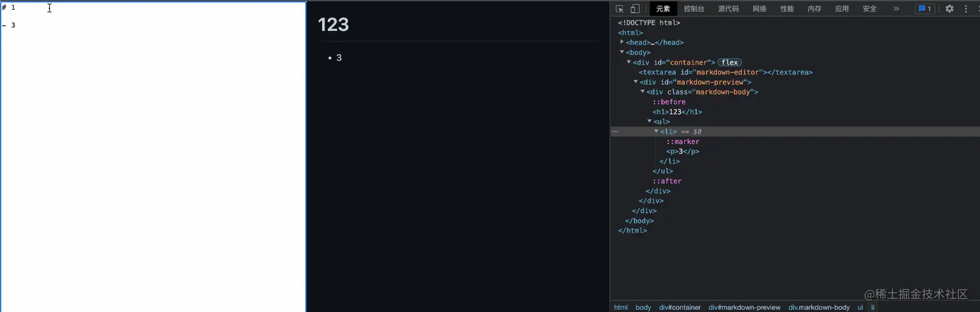Screen dimensions: 980x312
Task: Click the '- 3' line in markdown editor
Action: (x=8, y=25)
